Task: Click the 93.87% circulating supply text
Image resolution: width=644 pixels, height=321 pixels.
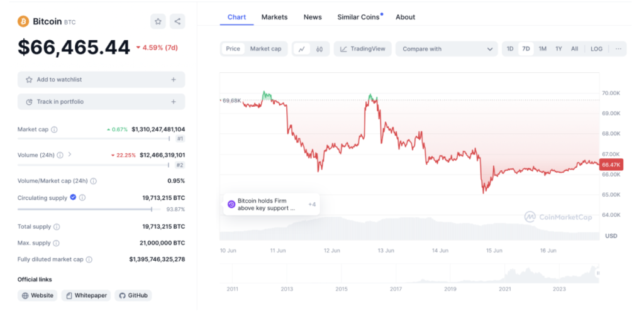Action: click(175, 209)
